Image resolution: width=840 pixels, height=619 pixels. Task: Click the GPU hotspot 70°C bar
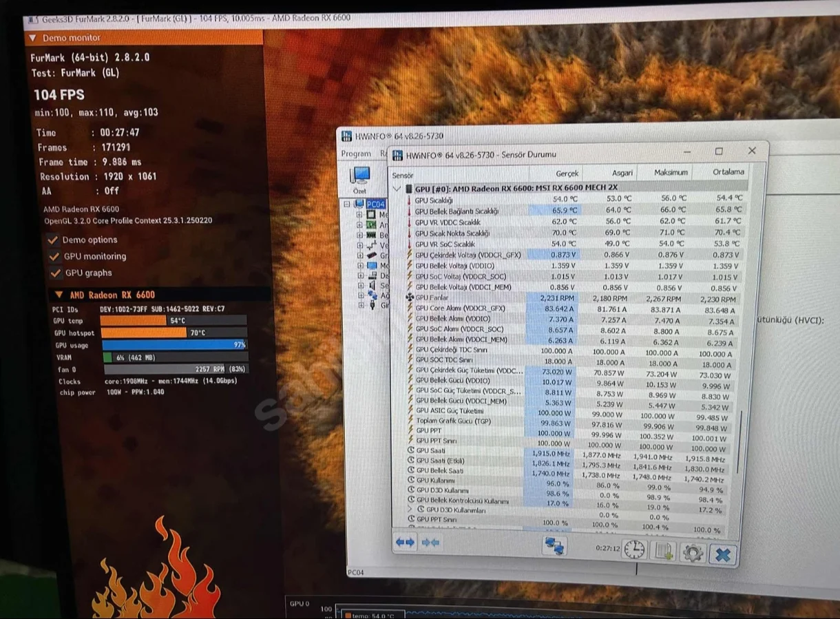pyautogui.click(x=174, y=333)
